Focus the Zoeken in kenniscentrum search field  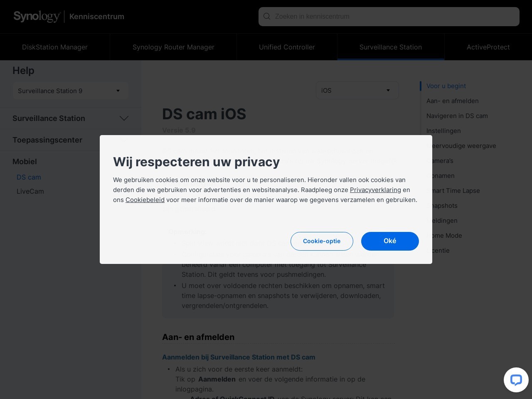pyautogui.click(x=395, y=17)
